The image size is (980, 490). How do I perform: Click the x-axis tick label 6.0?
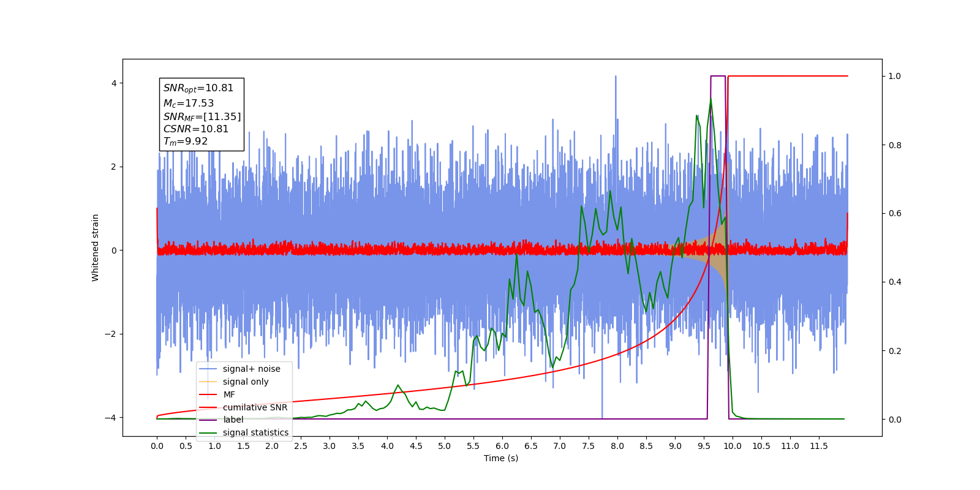coord(502,446)
